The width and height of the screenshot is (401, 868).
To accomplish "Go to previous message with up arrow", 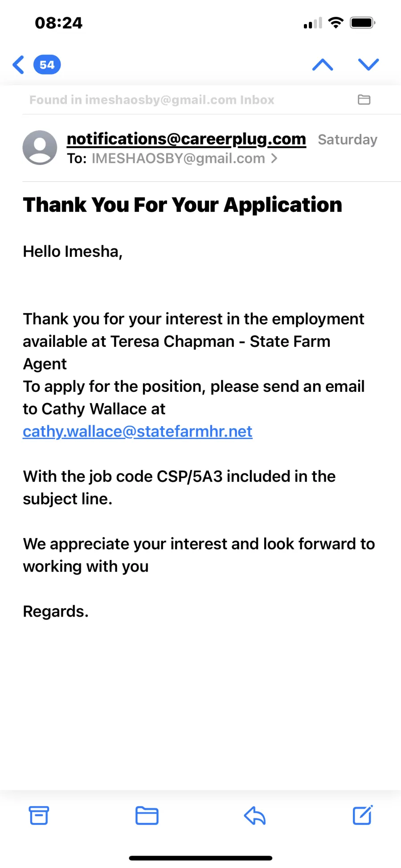I will click(323, 65).
